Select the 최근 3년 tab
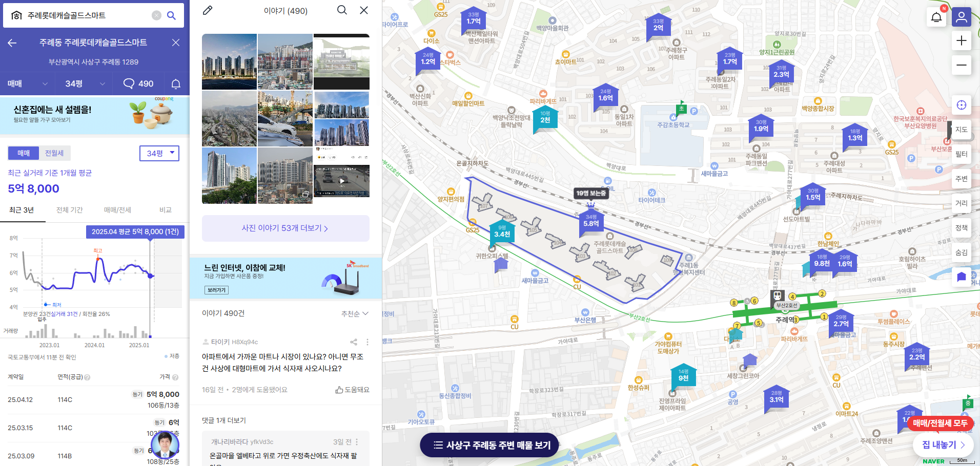This screenshot has height=466, width=980. click(22, 210)
